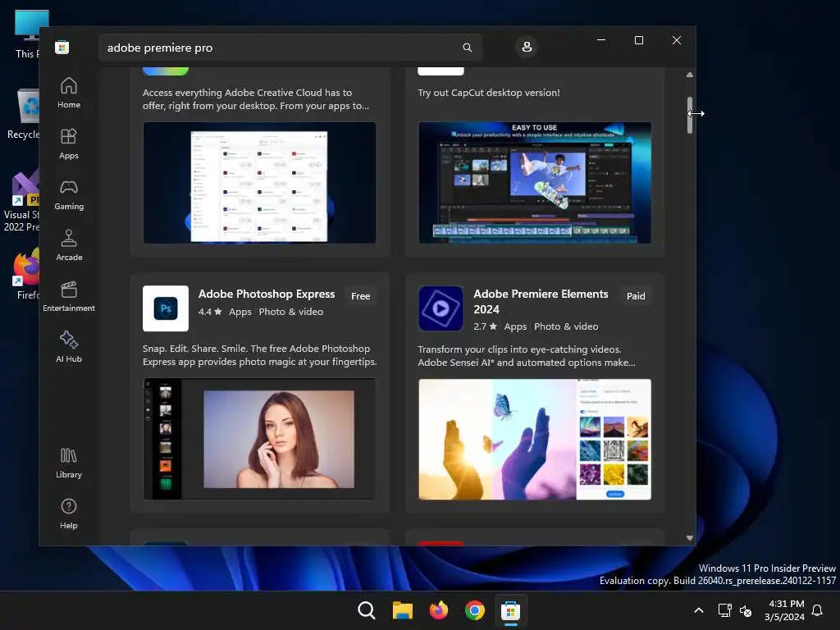This screenshot has height=630, width=840.
Task: Click the Adobe Premiere Elements 2024 app icon
Action: (441, 308)
